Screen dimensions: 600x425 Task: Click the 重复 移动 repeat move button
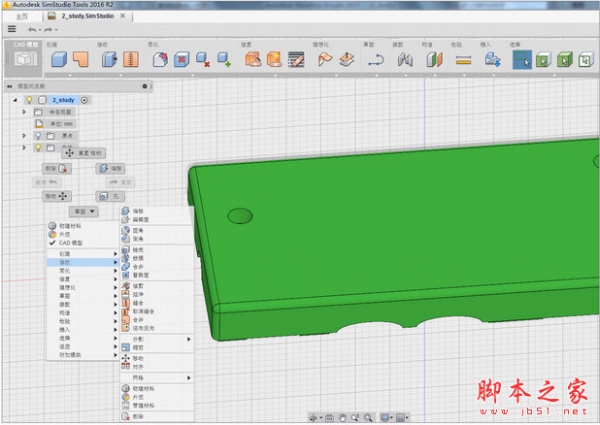point(83,153)
